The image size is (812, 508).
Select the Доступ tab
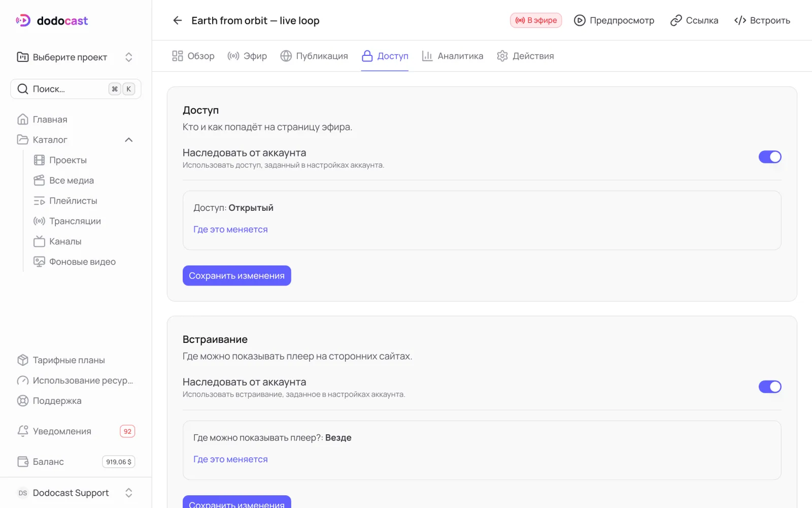tap(385, 56)
